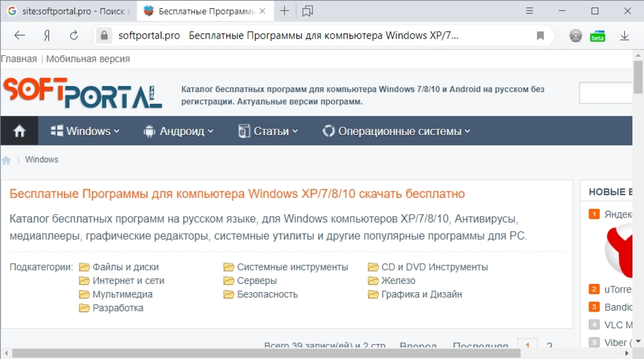Click the green beta extension icon
Image resolution: width=644 pixels, height=359 pixels.
click(x=598, y=36)
